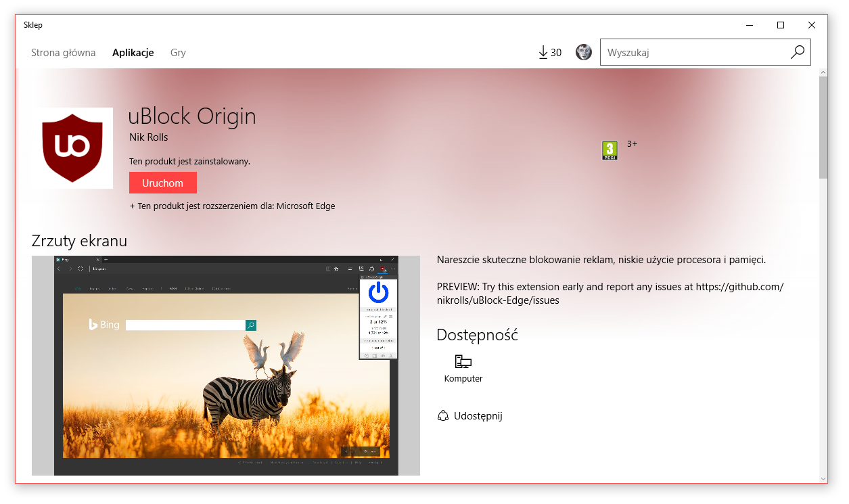Click the Komputer availability icon
The image size is (849, 504).
pyautogui.click(x=463, y=361)
